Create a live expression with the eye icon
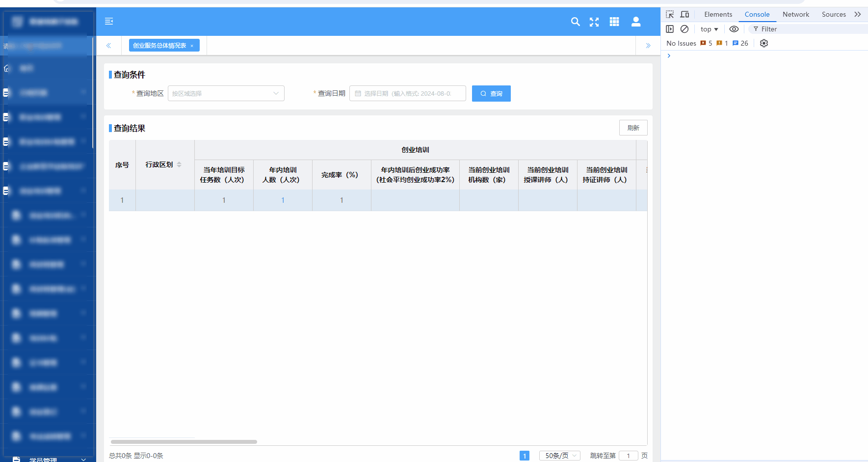868x462 pixels. tap(734, 29)
